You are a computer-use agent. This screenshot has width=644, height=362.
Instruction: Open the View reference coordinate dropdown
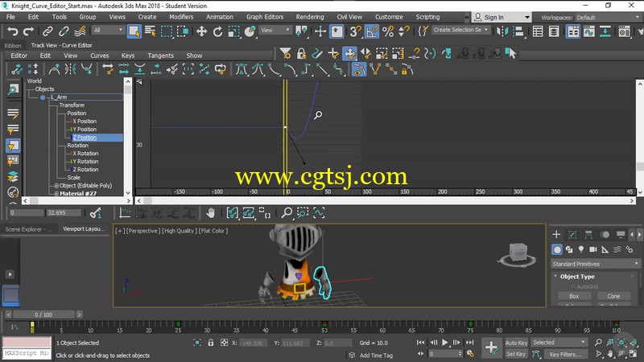point(275,30)
